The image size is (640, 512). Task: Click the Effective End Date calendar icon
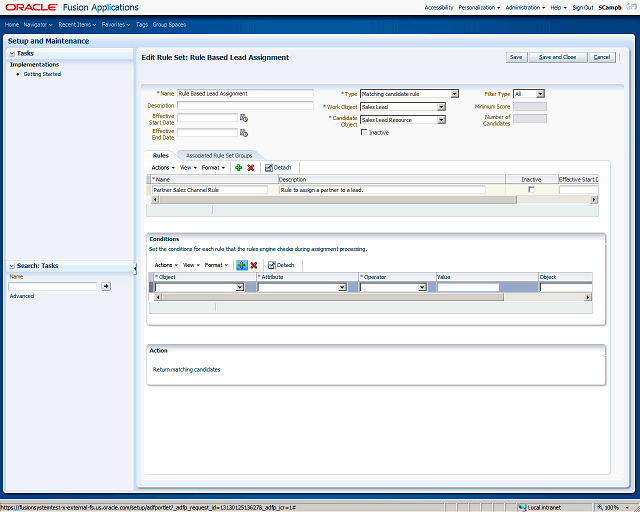(x=244, y=133)
